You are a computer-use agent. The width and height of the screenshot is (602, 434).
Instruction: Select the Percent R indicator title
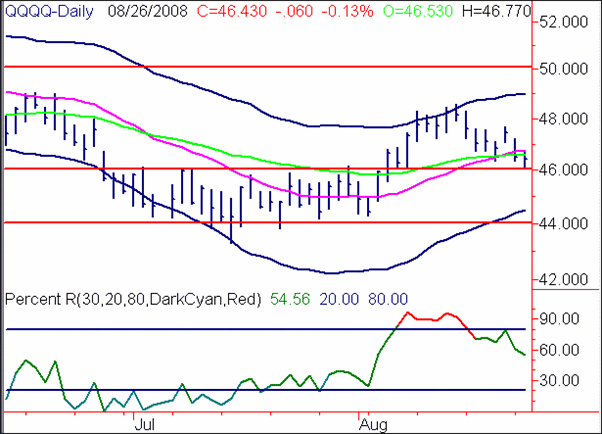click(133, 299)
